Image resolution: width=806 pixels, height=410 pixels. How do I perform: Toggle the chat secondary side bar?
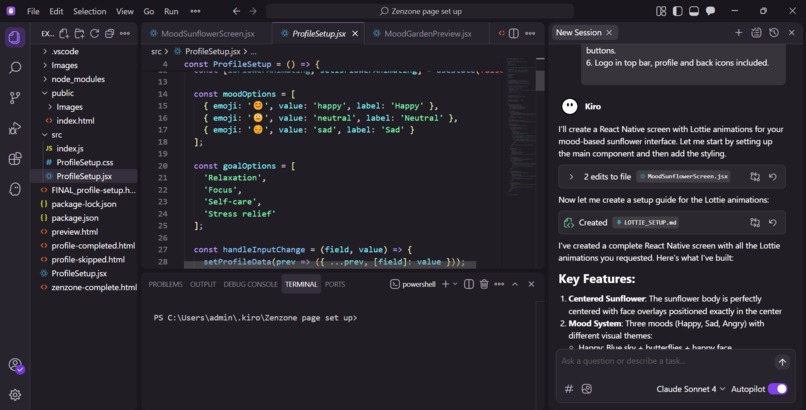coord(710,11)
